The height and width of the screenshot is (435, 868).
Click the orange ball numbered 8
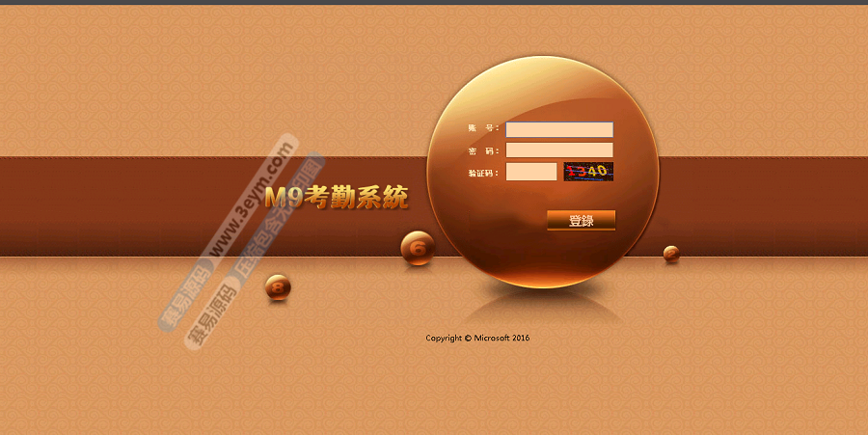tap(278, 286)
